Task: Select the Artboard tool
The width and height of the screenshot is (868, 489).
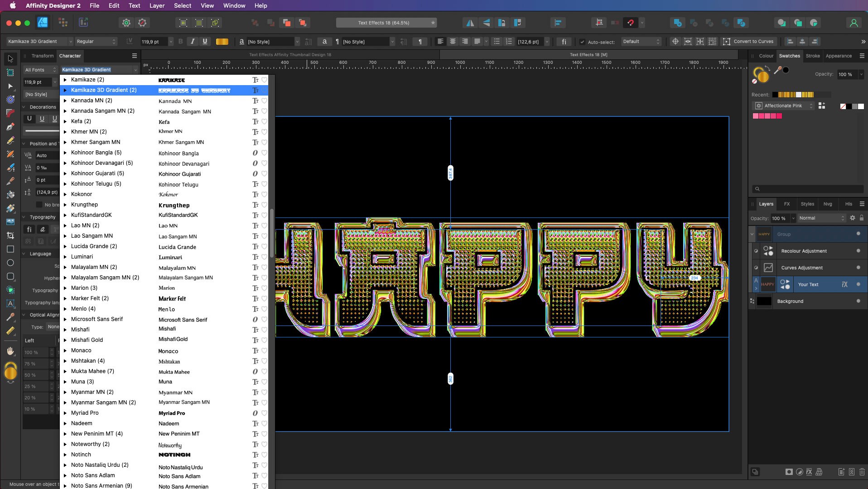Action: (x=10, y=72)
